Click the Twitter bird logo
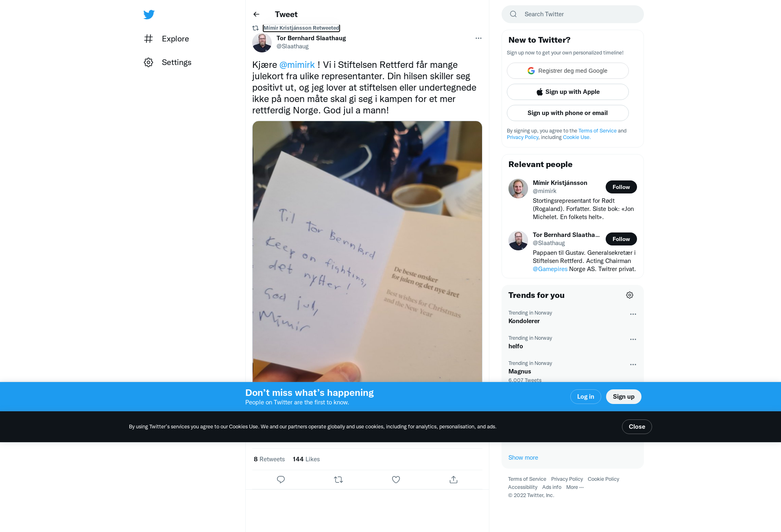 [149, 15]
